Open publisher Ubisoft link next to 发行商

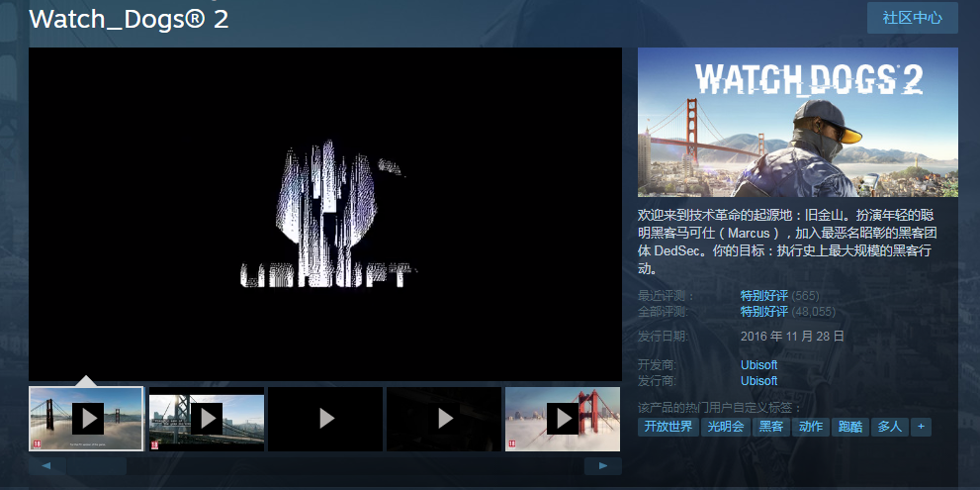pos(758,380)
